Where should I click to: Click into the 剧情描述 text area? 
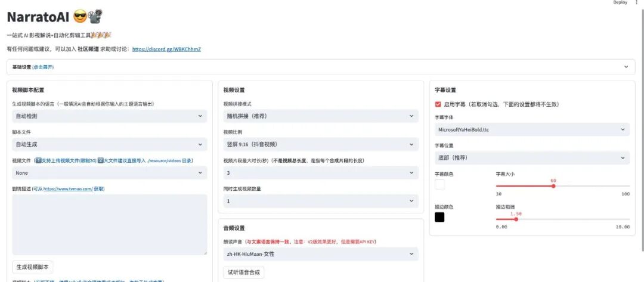(x=109, y=225)
